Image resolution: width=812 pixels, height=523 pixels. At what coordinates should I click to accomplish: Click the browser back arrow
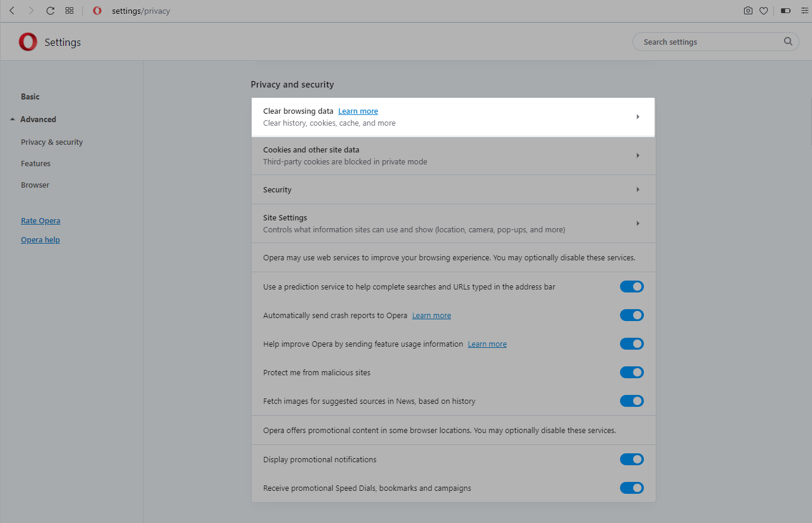click(12, 11)
